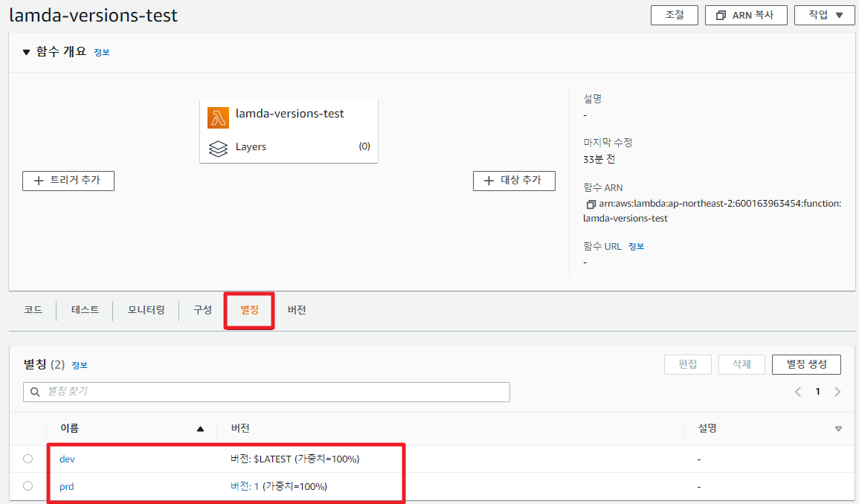Click the function ARN text
The image size is (859, 504).
pos(712,211)
